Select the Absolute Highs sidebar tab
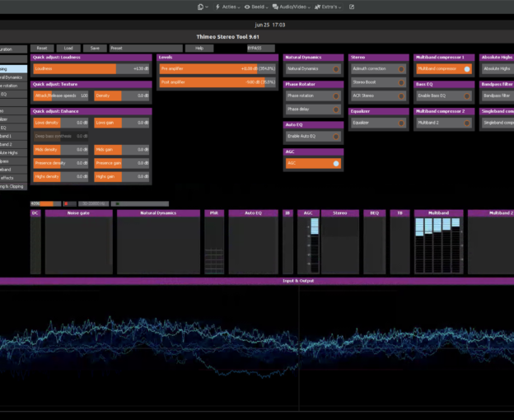 [x=13, y=152]
